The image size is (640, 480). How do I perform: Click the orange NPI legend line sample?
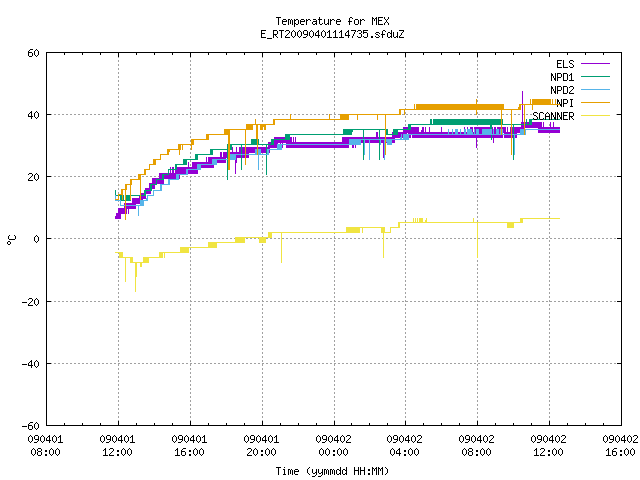pos(595,102)
